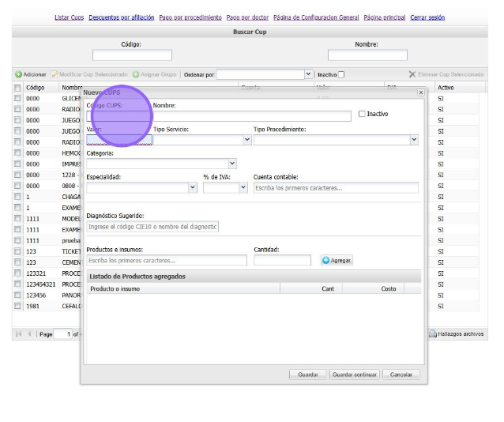Click the Hallazgos archivos icon

(x=432, y=334)
